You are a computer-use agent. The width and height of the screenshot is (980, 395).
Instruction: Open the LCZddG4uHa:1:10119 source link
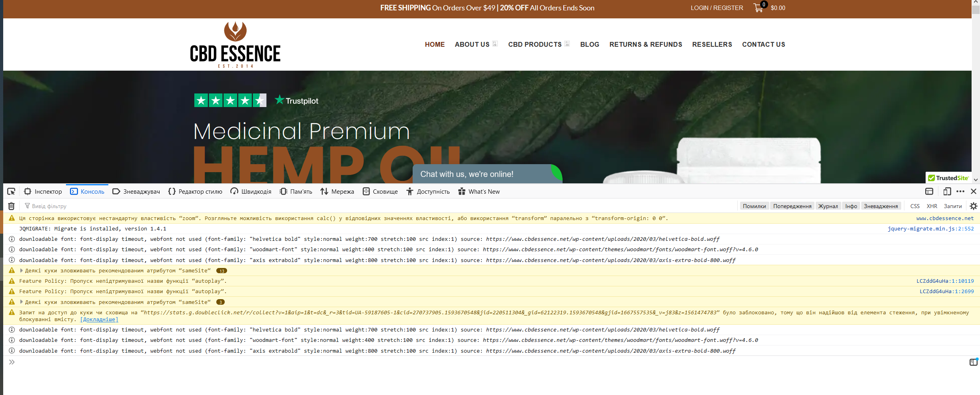[x=945, y=281]
